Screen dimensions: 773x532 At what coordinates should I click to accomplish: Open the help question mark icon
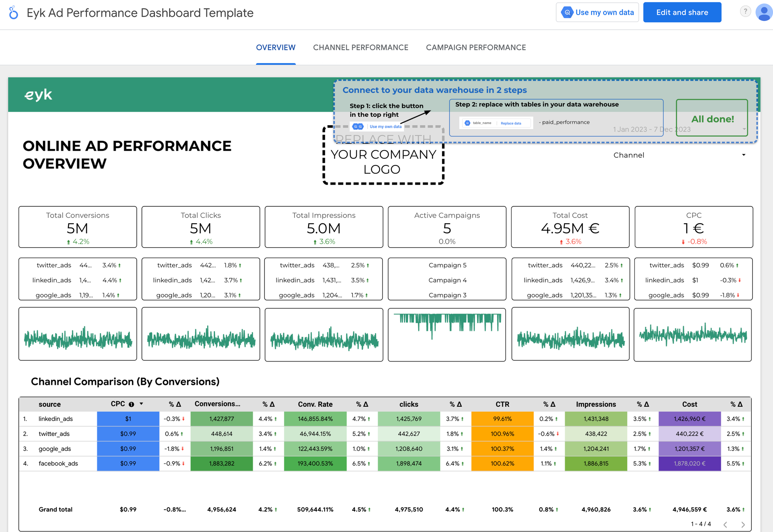(x=745, y=12)
